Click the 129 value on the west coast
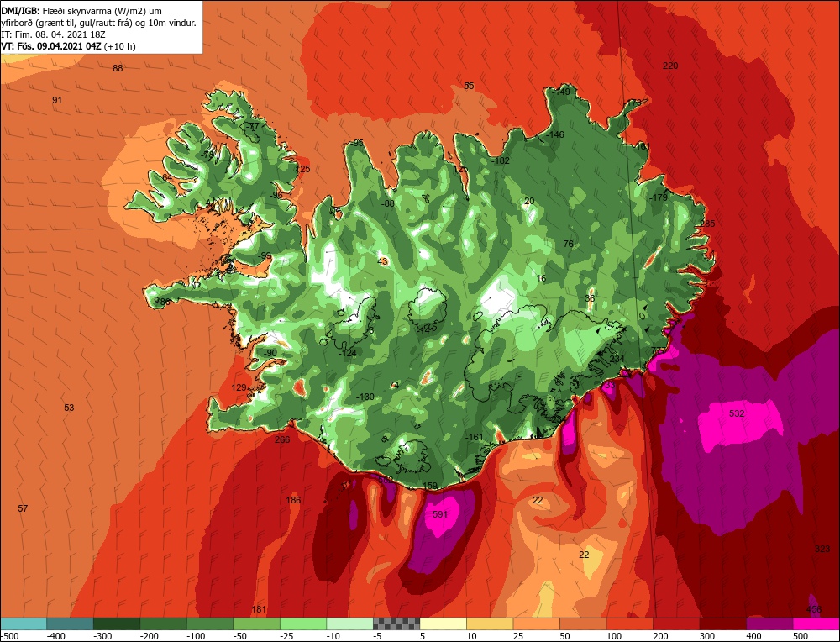Screen dimensions: 840x642 pos(239,387)
